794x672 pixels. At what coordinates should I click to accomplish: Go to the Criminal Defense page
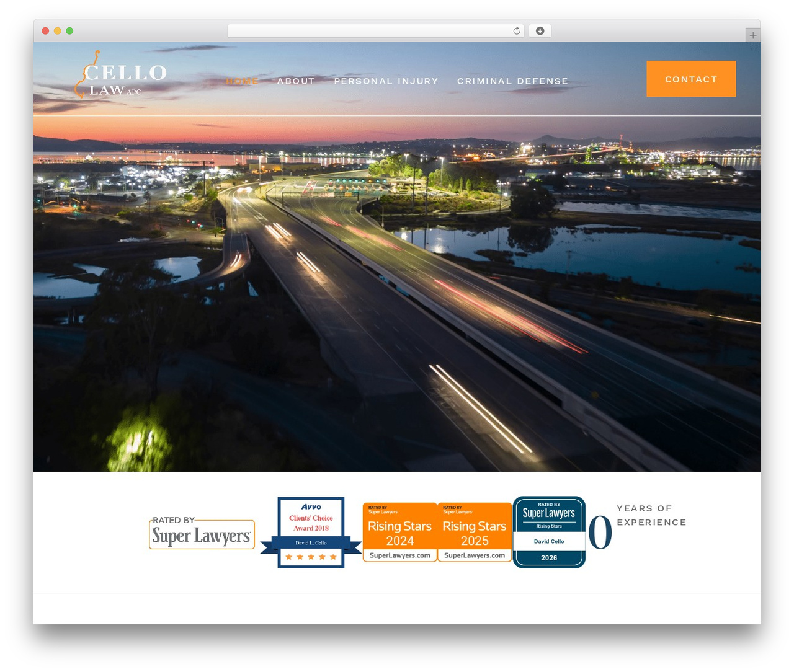[x=512, y=81]
